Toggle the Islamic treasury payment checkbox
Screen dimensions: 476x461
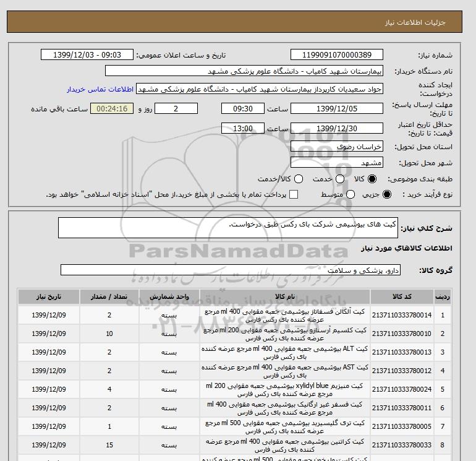click(x=294, y=194)
